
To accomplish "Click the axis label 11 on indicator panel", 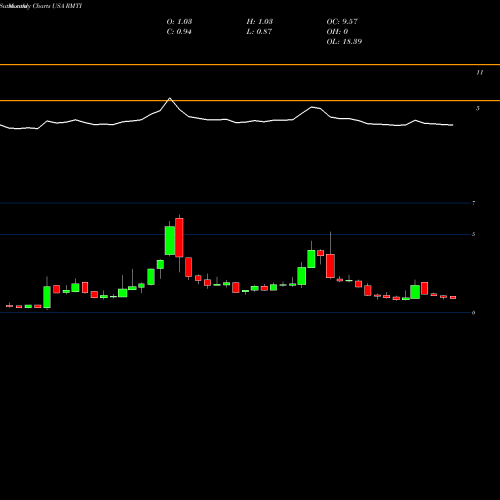I will coord(480,72).
